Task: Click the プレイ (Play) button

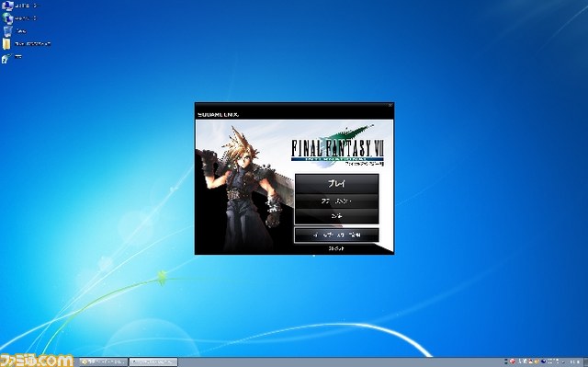Action: 337,184
